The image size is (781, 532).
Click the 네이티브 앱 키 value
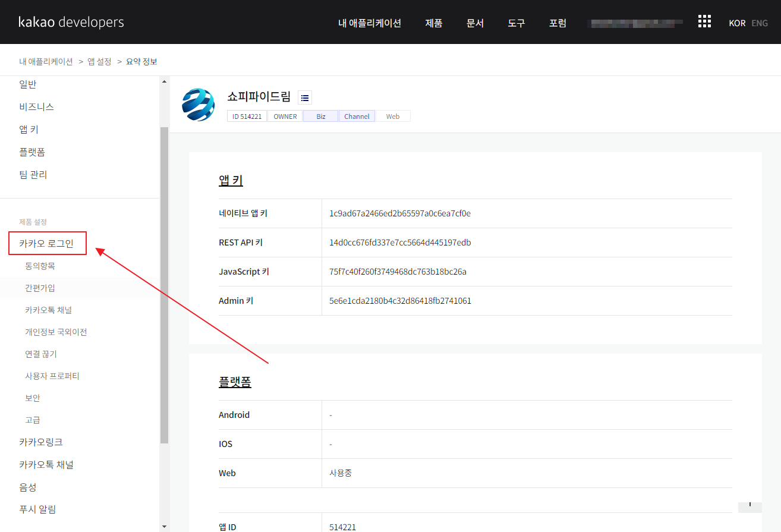[400, 213]
